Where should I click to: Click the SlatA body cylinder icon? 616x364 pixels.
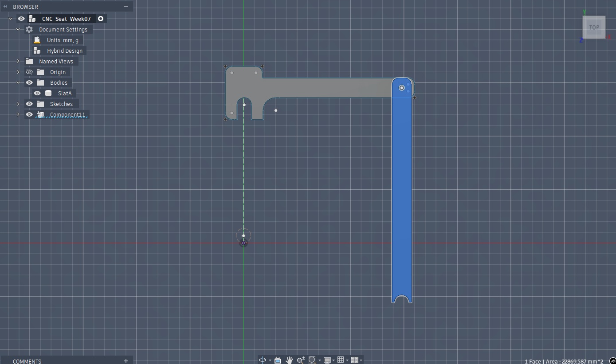(48, 93)
